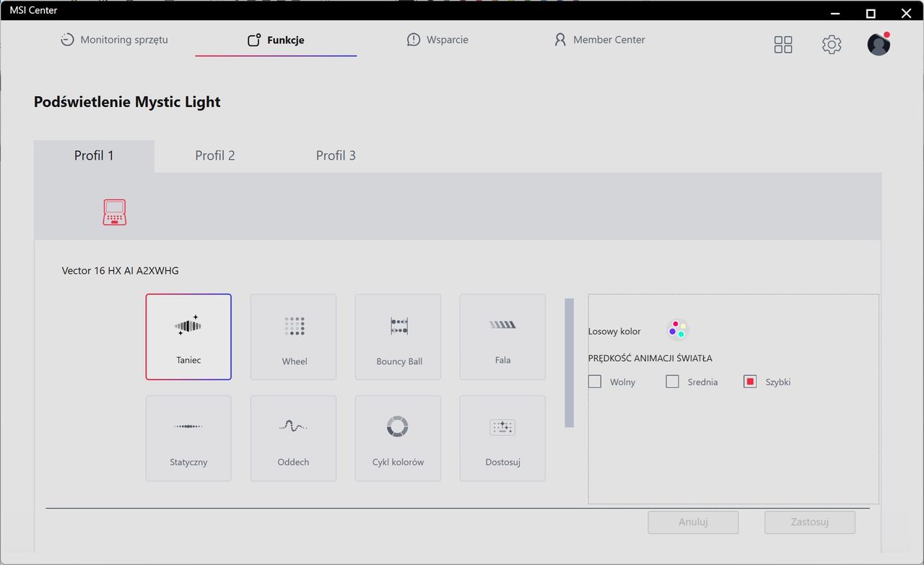Select the Statyczny static effect
This screenshot has width=924, height=565.
pos(188,438)
